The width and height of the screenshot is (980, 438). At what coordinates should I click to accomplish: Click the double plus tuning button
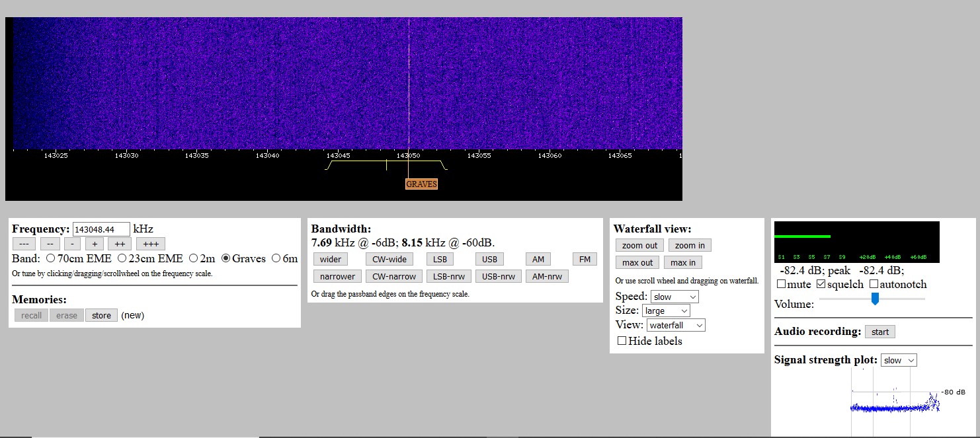[120, 244]
